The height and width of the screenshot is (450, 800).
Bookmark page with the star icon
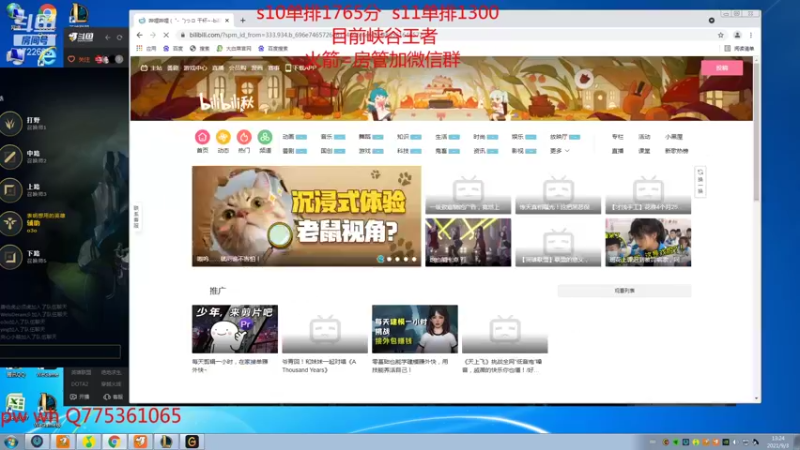[720, 35]
